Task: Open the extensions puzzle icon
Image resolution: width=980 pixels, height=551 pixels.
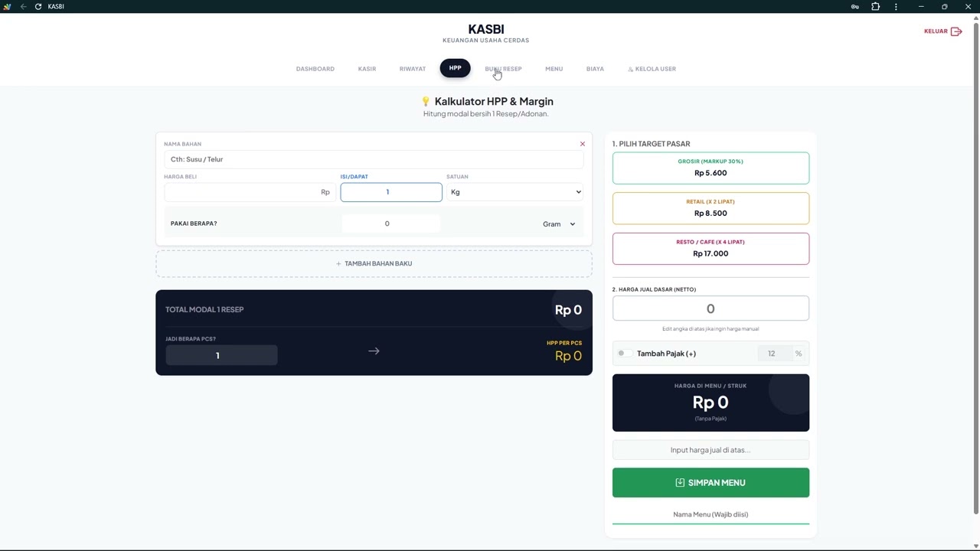Action: coord(876,7)
